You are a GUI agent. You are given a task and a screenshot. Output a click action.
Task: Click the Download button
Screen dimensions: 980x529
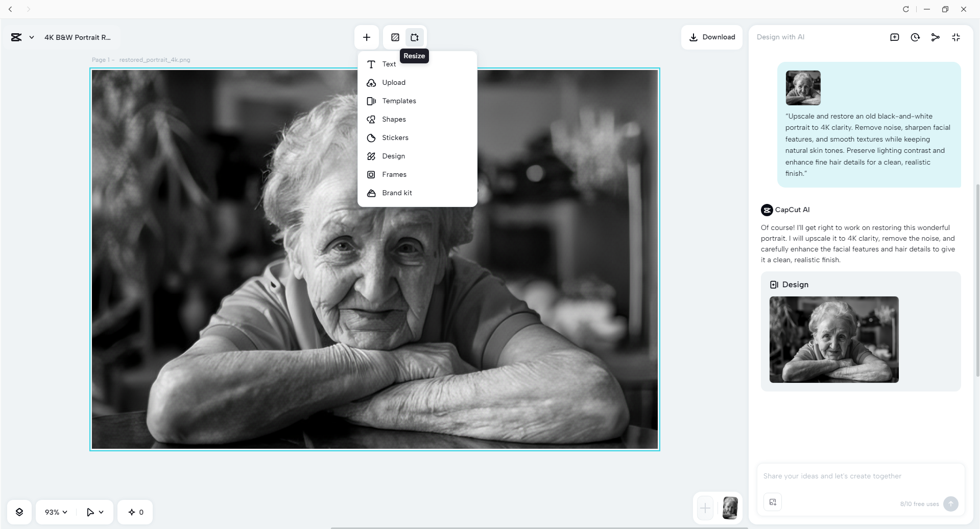pos(712,37)
